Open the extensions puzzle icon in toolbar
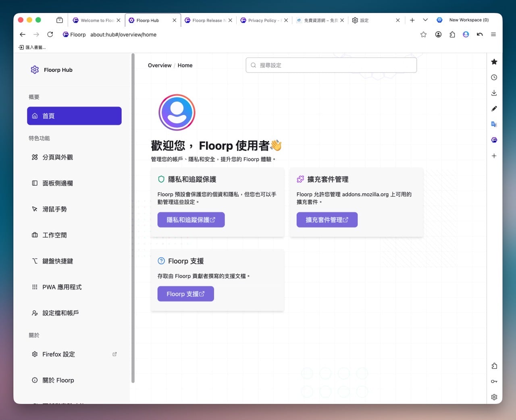516x420 pixels. pyautogui.click(x=452, y=35)
